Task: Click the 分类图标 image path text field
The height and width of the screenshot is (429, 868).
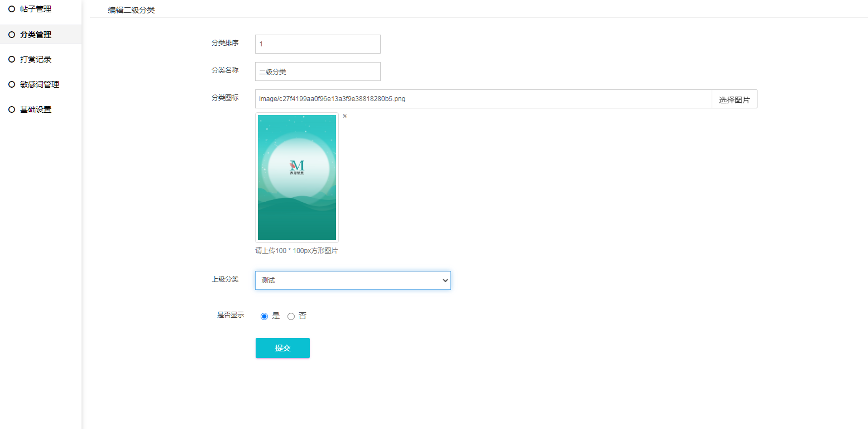Action: pyautogui.click(x=483, y=99)
